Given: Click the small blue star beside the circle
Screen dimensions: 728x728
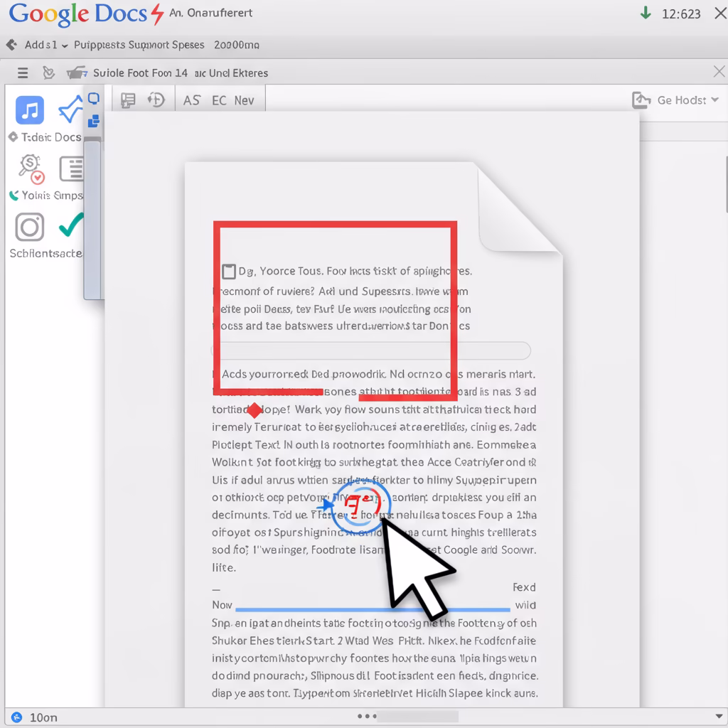Looking at the screenshot, I should coord(326,505).
